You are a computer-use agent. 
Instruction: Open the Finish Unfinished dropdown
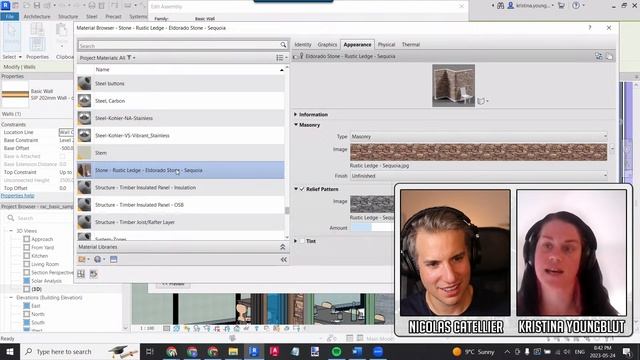click(x=478, y=176)
